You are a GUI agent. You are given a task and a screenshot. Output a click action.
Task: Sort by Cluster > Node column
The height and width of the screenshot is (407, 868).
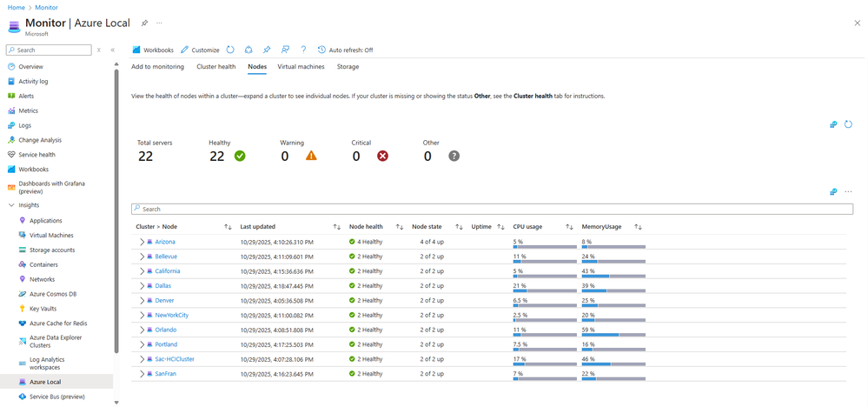point(228,227)
